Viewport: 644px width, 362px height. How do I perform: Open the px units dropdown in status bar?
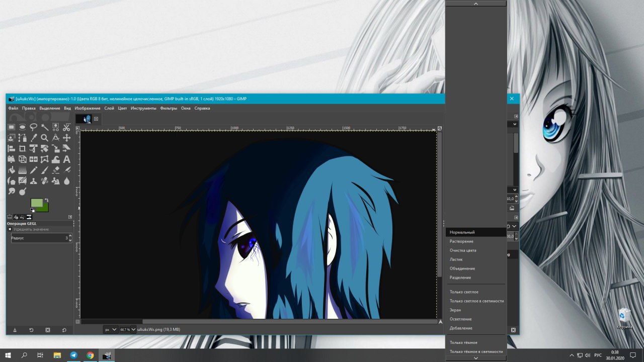(x=111, y=329)
